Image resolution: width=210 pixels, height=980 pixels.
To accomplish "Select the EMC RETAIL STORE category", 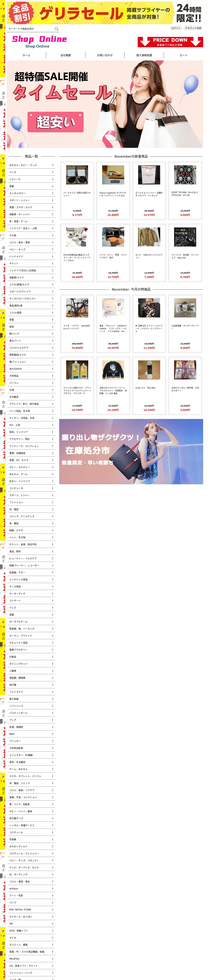I will point(31,910).
